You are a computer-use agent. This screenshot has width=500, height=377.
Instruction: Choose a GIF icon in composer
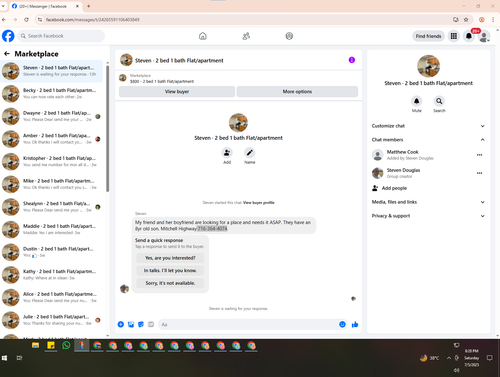[x=151, y=324]
